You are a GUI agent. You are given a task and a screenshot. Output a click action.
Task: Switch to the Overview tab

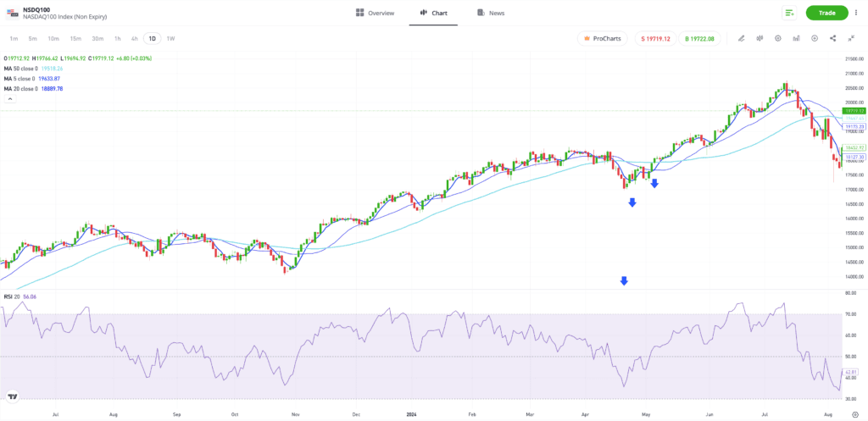[x=376, y=13]
